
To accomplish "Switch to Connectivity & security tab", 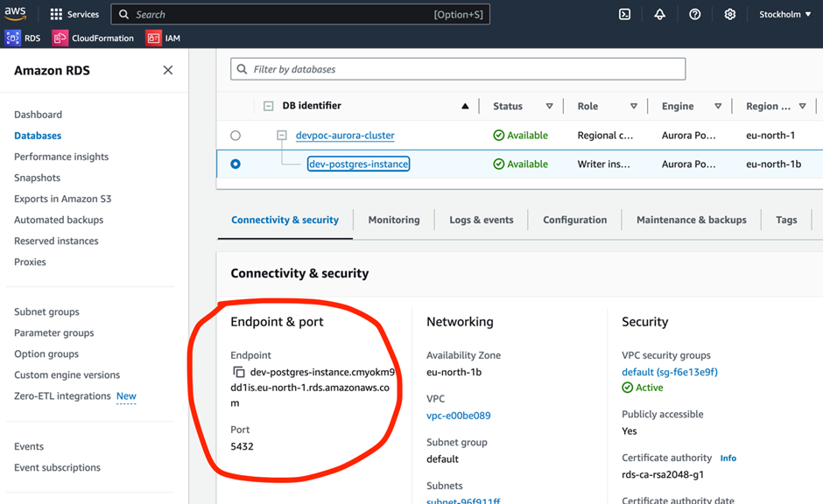I will click(285, 220).
